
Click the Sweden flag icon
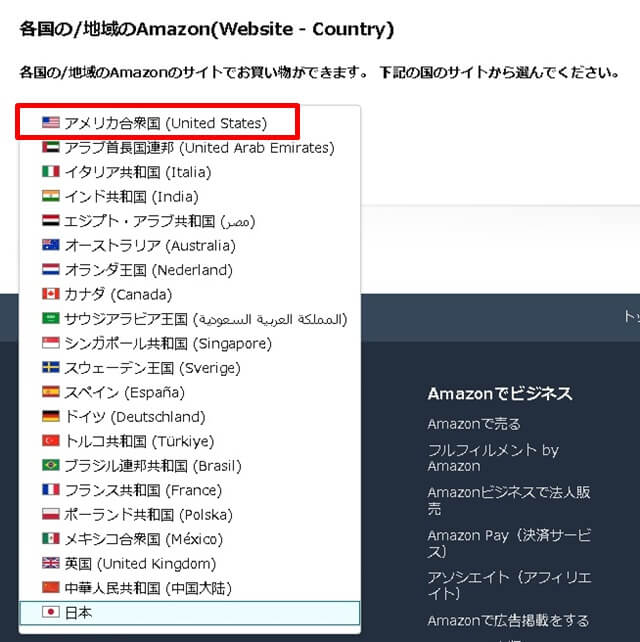click(x=51, y=368)
